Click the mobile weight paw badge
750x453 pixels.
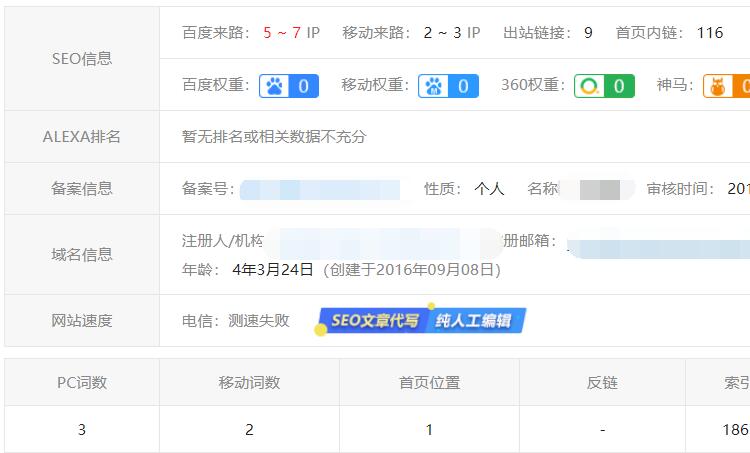pyautogui.click(x=448, y=86)
